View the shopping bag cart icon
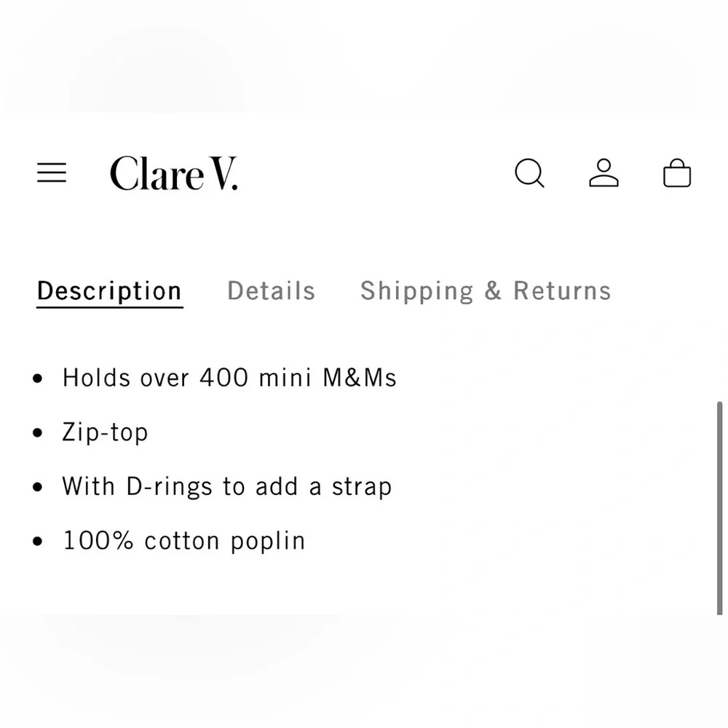 [x=677, y=173]
